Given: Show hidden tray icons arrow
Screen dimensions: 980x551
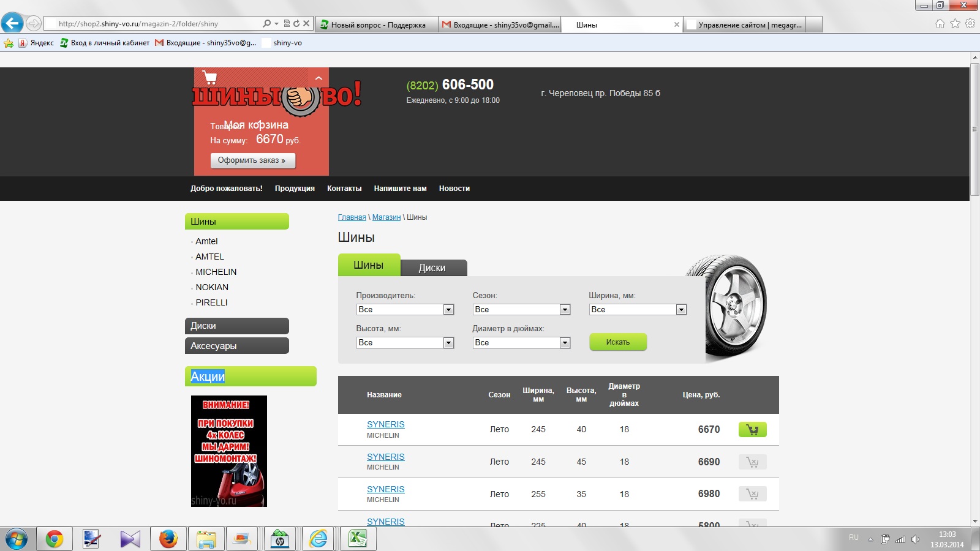Looking at the screenshot, I should pos(870,539).
